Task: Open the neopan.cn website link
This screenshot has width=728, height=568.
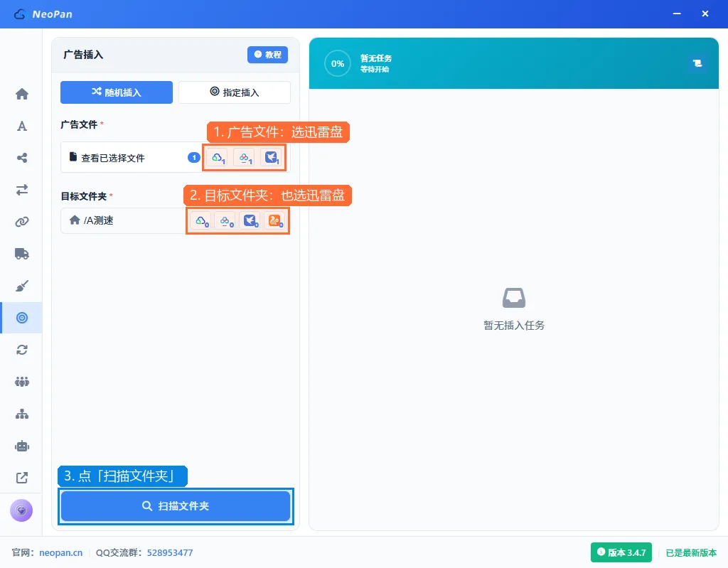Action: [x=61, y=552]
